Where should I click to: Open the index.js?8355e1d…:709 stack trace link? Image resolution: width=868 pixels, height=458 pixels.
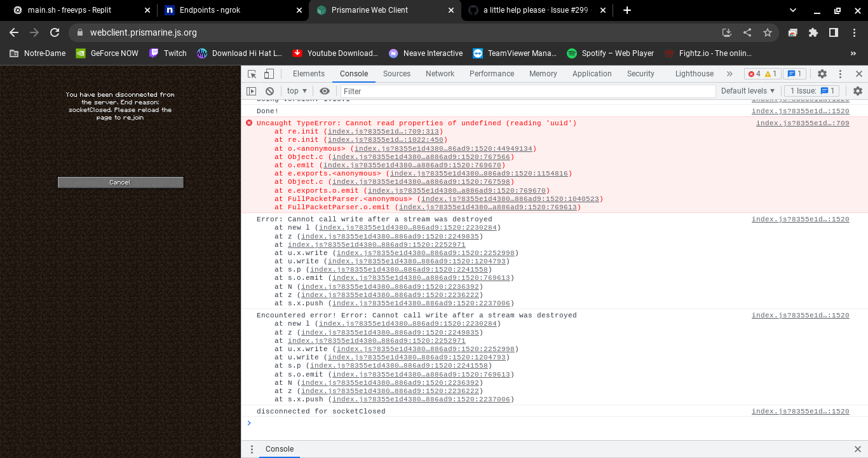click(802, 123)
